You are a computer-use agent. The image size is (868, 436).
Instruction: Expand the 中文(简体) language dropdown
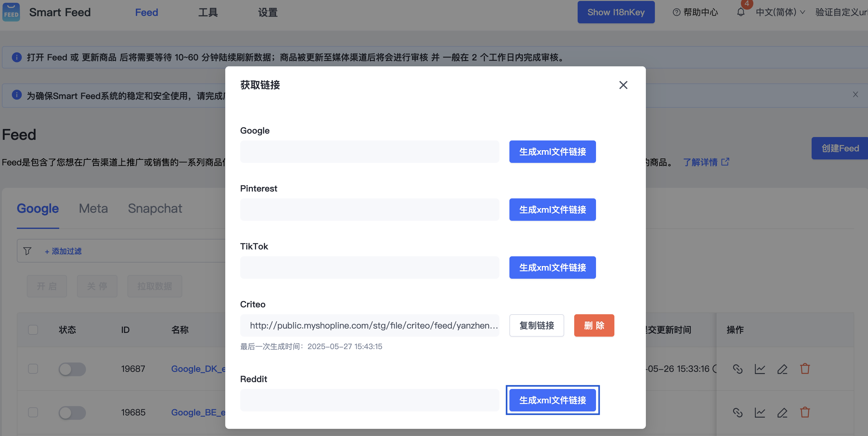tap(780, 12)
